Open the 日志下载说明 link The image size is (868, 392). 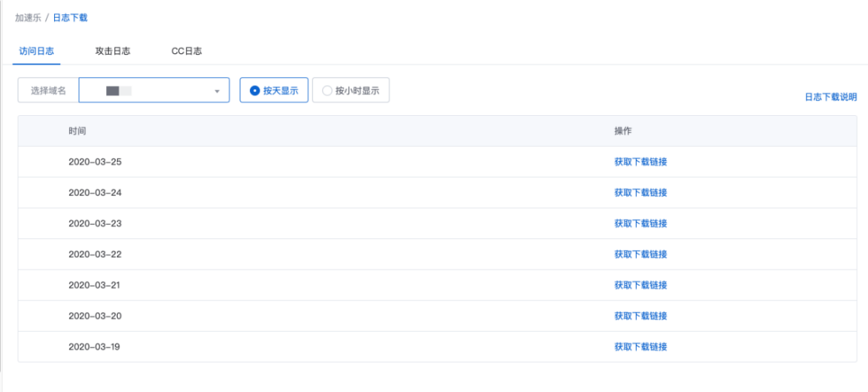point(830,97)
